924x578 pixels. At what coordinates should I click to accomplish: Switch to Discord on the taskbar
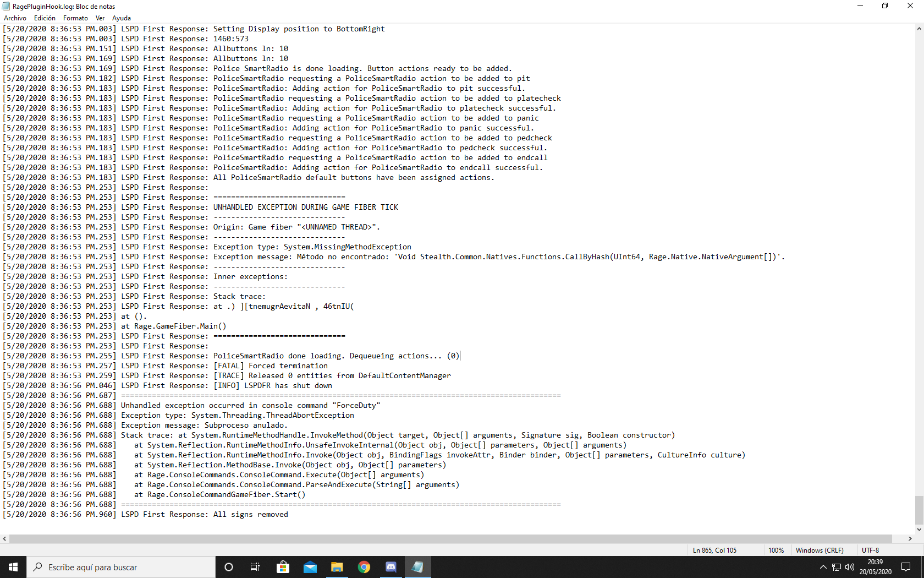tap(391, 567)
